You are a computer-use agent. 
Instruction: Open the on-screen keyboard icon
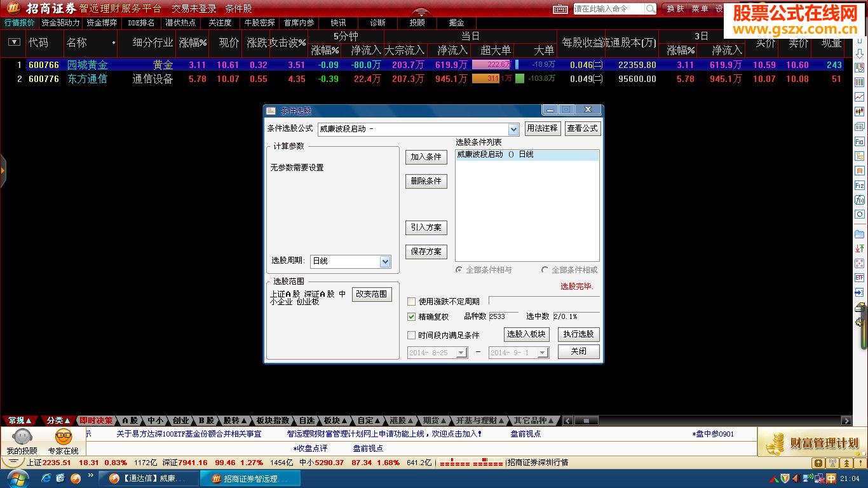pyautogui.click(x=560, y=9)
